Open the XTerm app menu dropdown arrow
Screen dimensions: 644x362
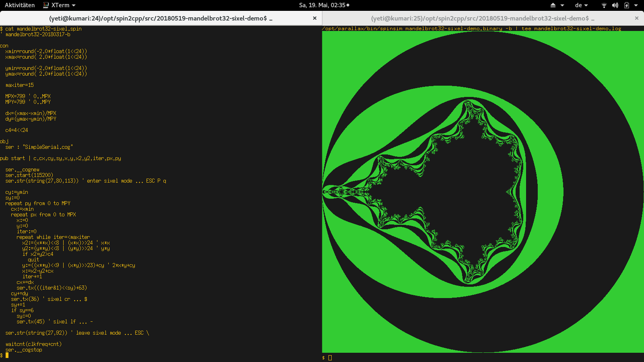click(74, 5)
